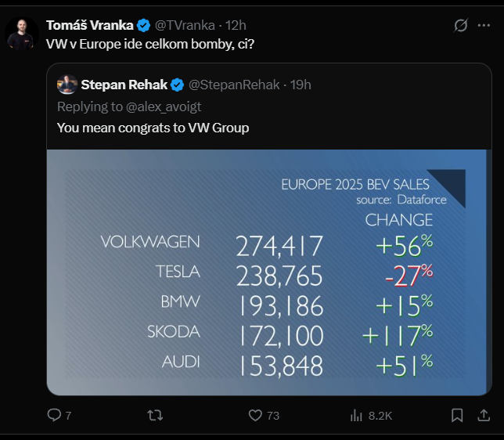The image size is (504, 440).
Task: Bookmark this tweet
Action: 458,415
